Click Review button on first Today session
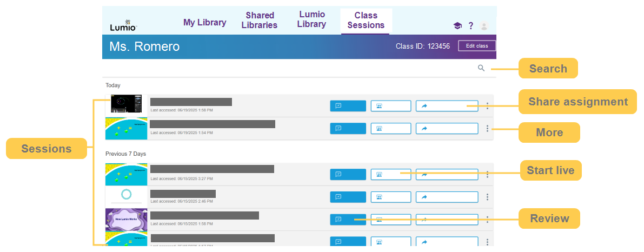This screenshot has width=644, height=252. click(x=348, y=106)
